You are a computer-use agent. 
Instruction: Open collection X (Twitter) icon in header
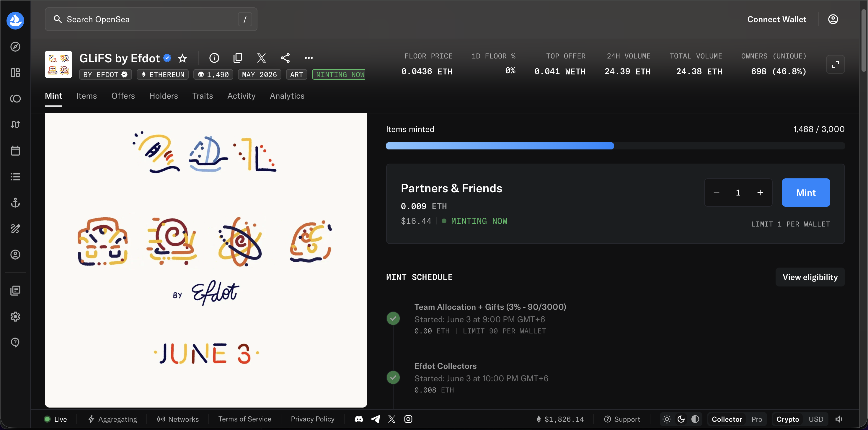tap(262, 58)
